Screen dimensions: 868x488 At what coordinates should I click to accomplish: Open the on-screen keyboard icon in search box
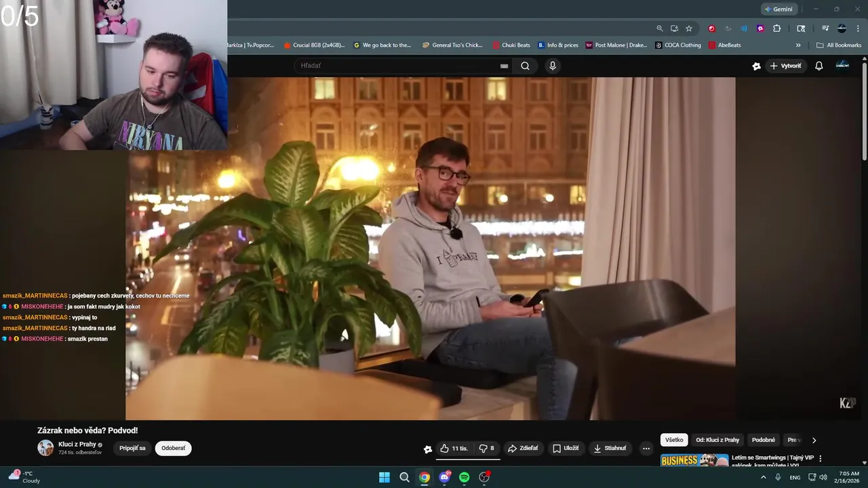click(504, 66)
